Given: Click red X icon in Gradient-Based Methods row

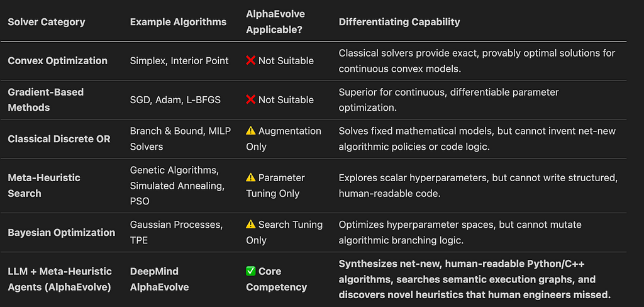Looking at the screenshot, I should click(250, 100).
